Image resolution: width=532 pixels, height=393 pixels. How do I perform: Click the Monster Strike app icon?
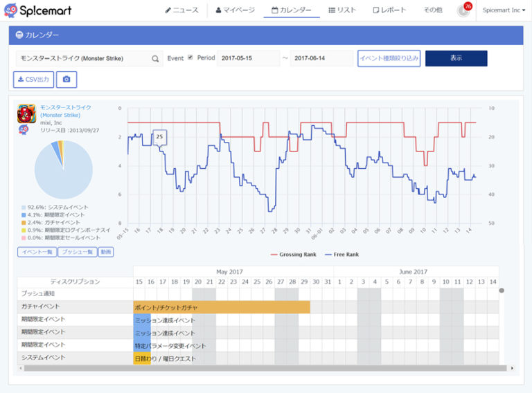26,113
